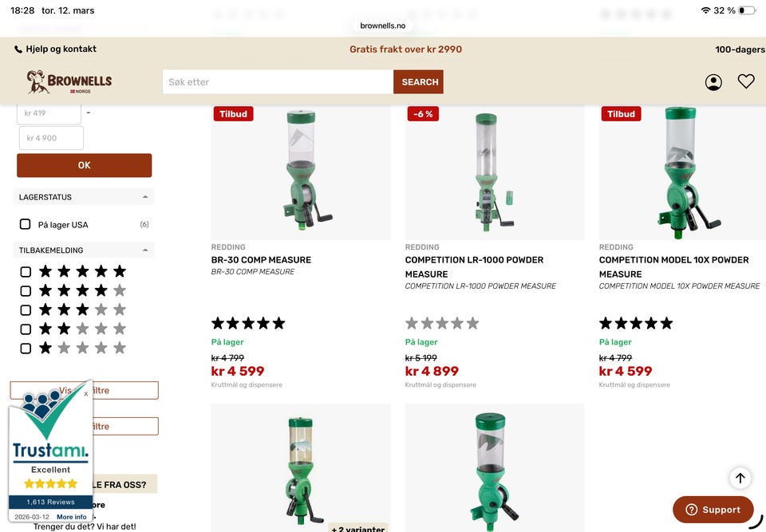Click the Søk etter search field
The width and height of the screenshot is (766, 532).
[x=278, y=82]
